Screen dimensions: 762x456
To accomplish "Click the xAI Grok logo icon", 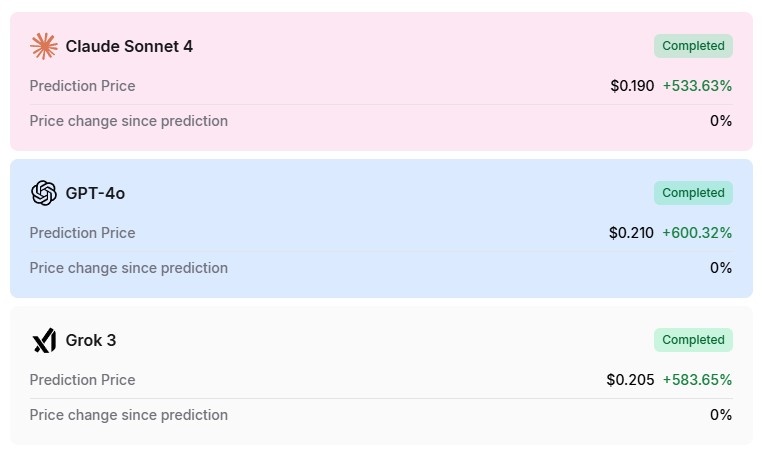I will coord(44,340).
